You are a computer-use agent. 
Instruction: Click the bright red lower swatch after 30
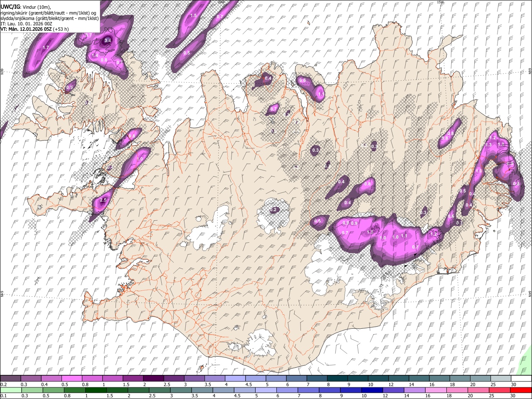pos(520,390)
